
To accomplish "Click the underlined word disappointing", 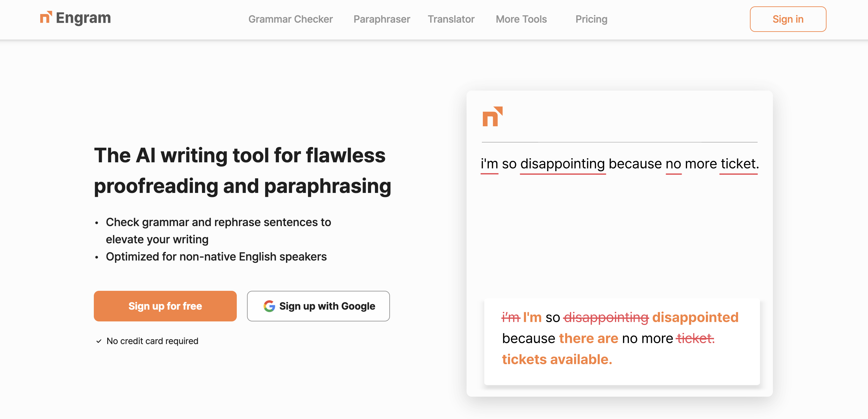I will 562,164.
